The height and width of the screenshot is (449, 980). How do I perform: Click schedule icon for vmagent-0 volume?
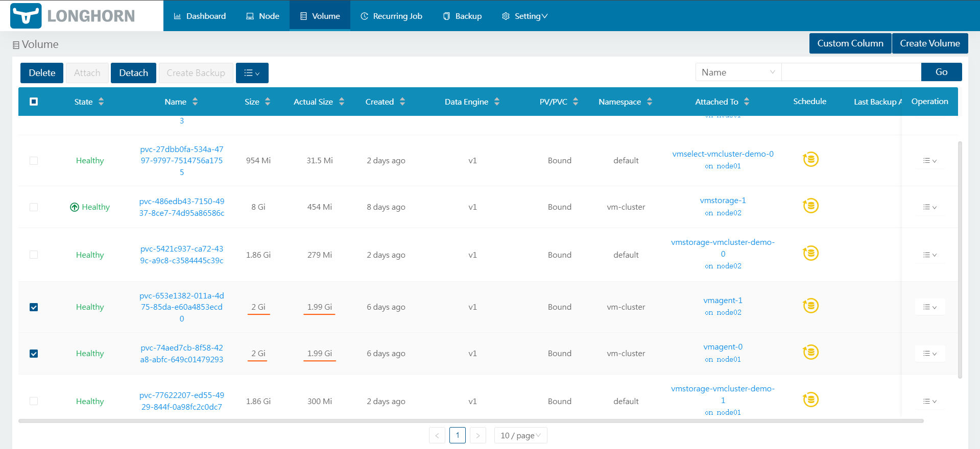(x=810, y=353)
